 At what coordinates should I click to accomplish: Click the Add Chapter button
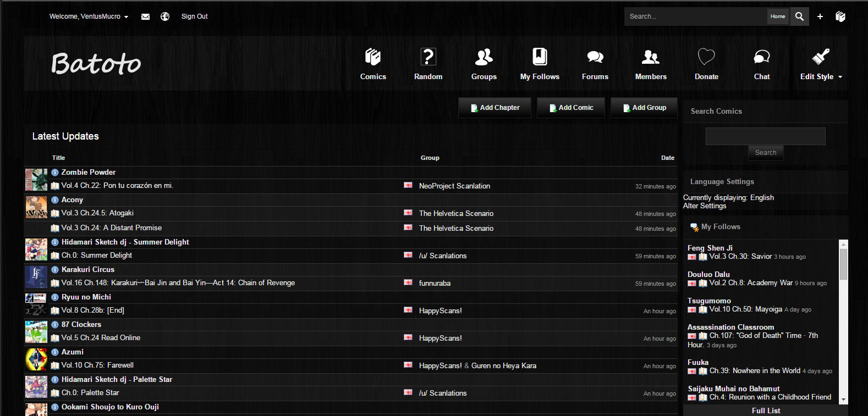pos(495,108)
